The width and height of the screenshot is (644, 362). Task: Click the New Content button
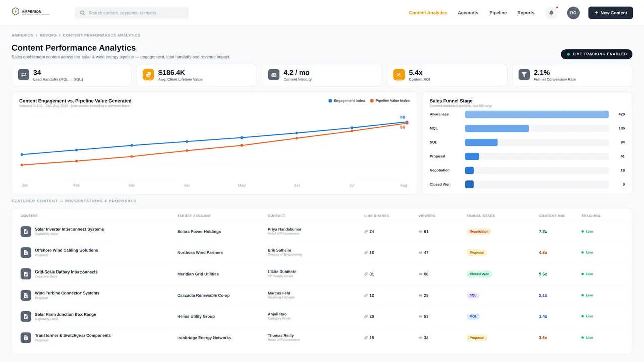click(x=610, y=13)
